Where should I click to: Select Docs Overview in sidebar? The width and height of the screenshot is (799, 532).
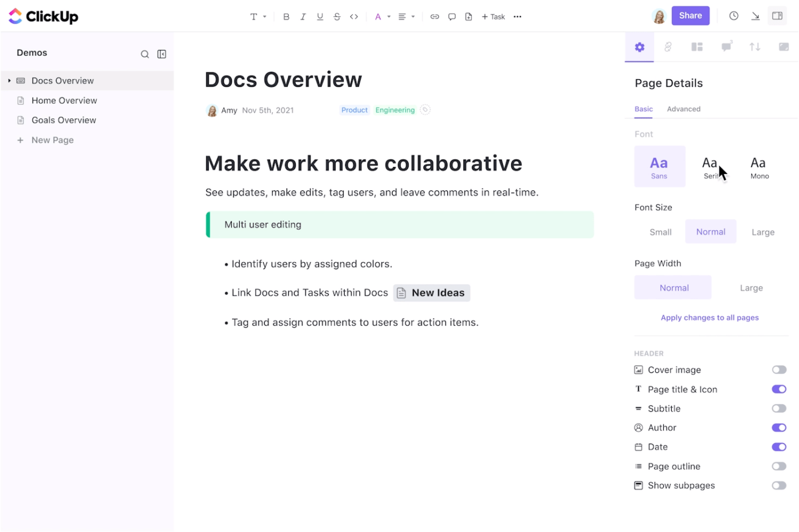pyautogui.click(x=87, y=81)
